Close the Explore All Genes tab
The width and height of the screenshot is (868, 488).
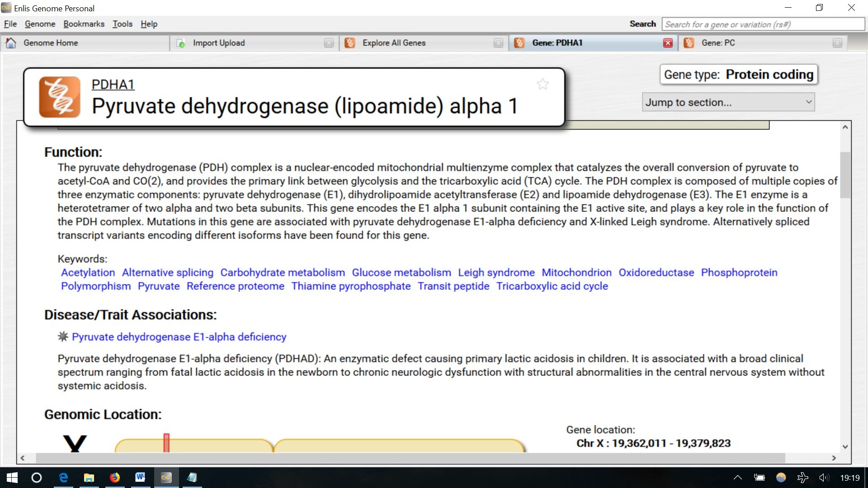pyautogui.click(x=498, y=43)
